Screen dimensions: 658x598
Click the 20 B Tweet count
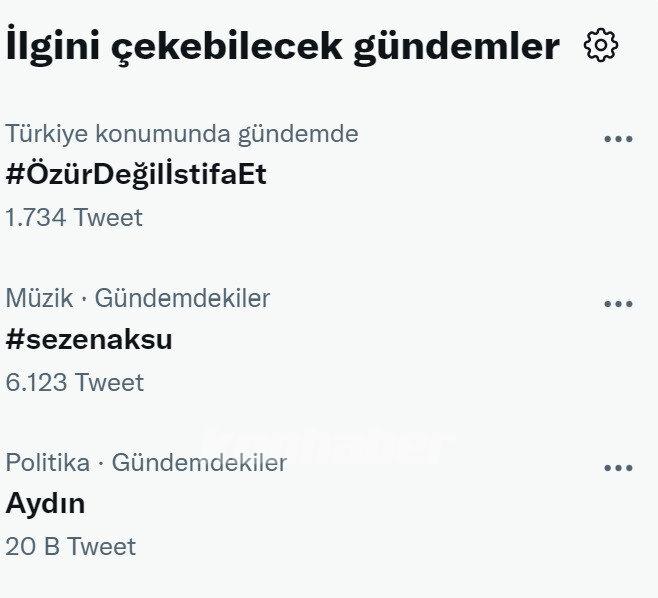tap(70, 546)
